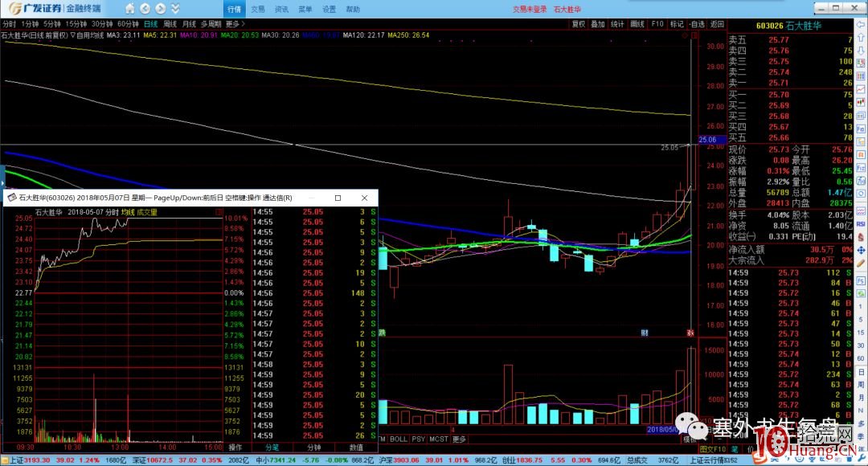Open the 行情 tab
The image size is (868, 466).
(234, 10)
